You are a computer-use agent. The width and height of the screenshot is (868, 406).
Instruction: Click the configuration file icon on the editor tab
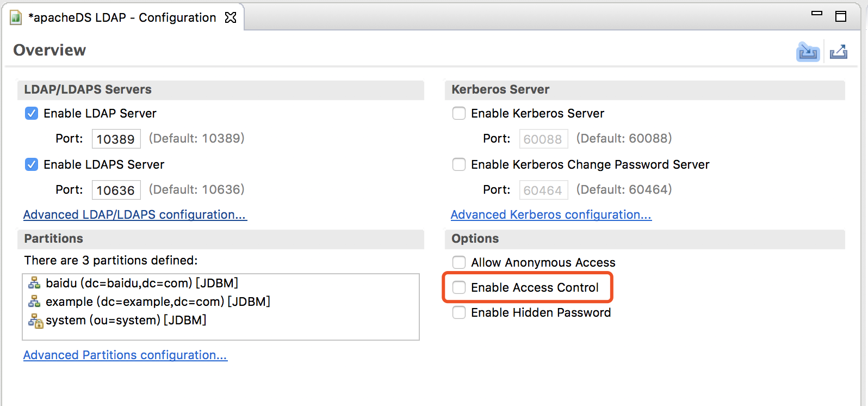point(15,17)
